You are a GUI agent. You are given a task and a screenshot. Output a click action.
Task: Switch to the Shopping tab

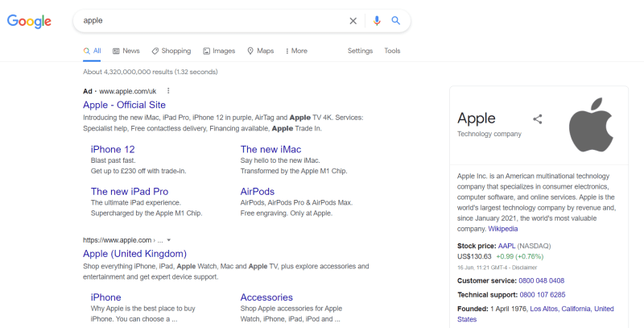pyautogui.click(x=171, y=51)
